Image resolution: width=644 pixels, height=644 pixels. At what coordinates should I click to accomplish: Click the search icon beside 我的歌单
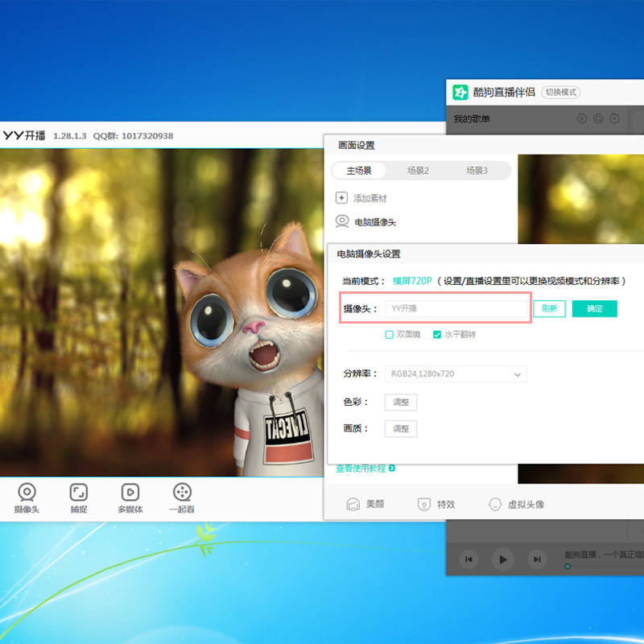pos(598,118)
